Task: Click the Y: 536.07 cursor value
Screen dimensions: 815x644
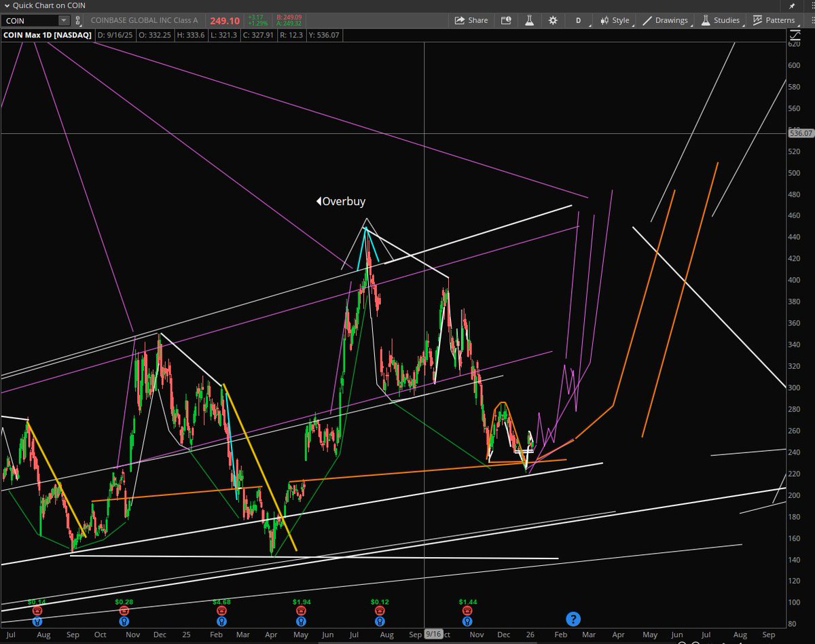Action: click(x=325, y=35)
